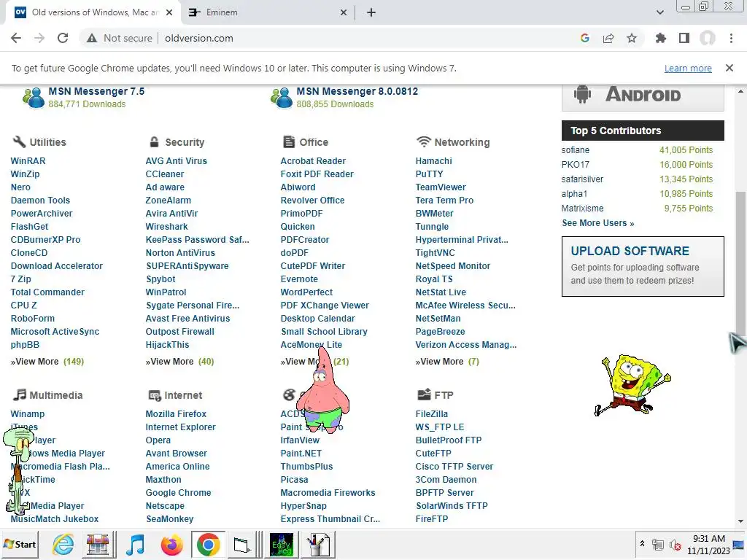
Task: Show hidden system tray icons
Action: [642, 544]
